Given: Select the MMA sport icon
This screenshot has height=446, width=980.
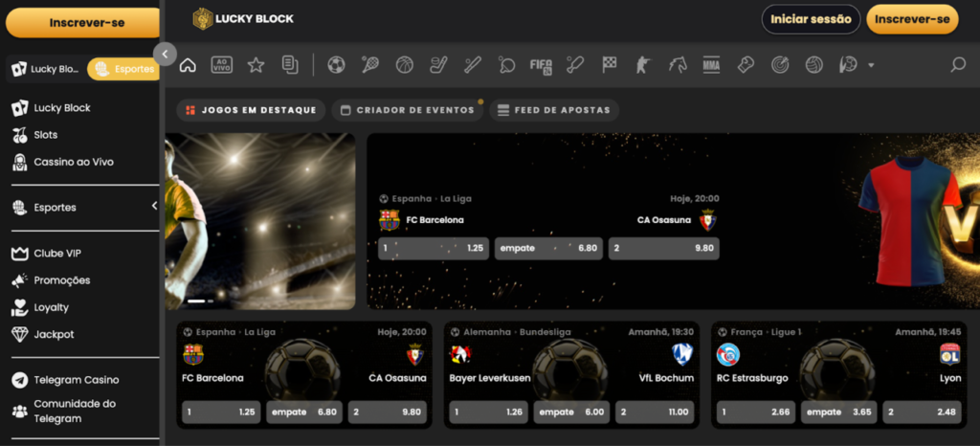Looking at the screenshot, I should 711,65.
